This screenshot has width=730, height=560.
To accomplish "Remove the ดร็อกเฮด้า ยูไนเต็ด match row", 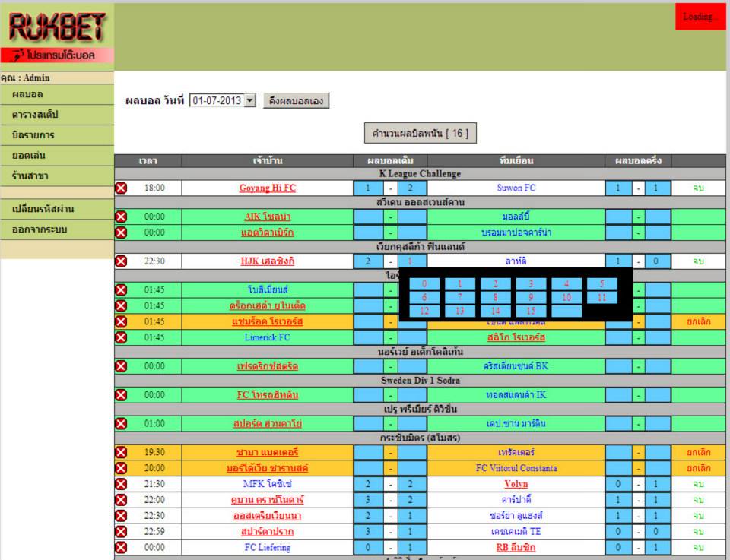I will point(121,305).
